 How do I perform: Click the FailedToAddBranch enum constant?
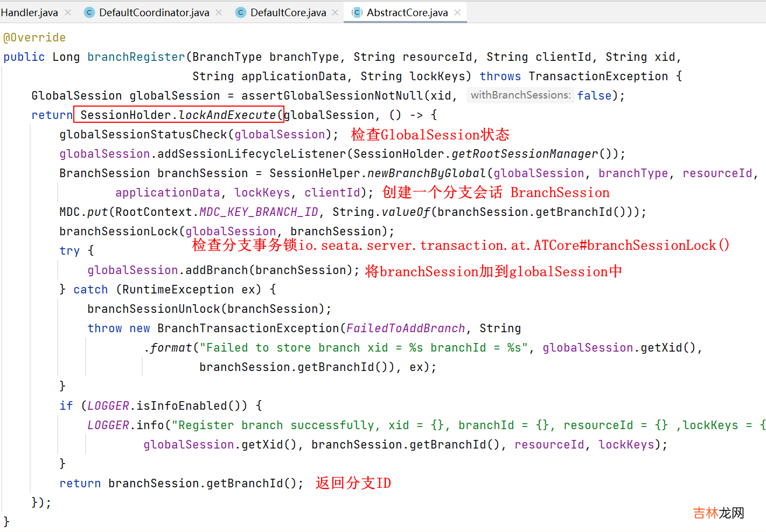point(405,328)
